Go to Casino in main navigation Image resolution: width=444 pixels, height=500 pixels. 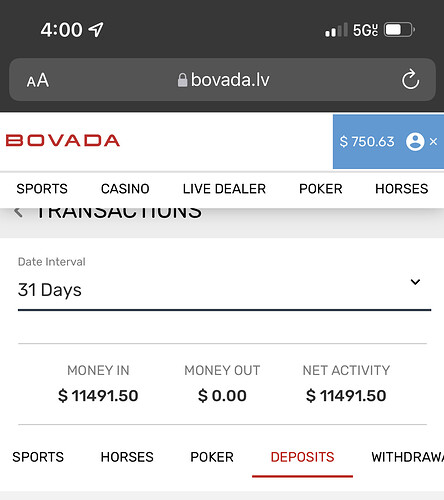click(x=125, y=189)
